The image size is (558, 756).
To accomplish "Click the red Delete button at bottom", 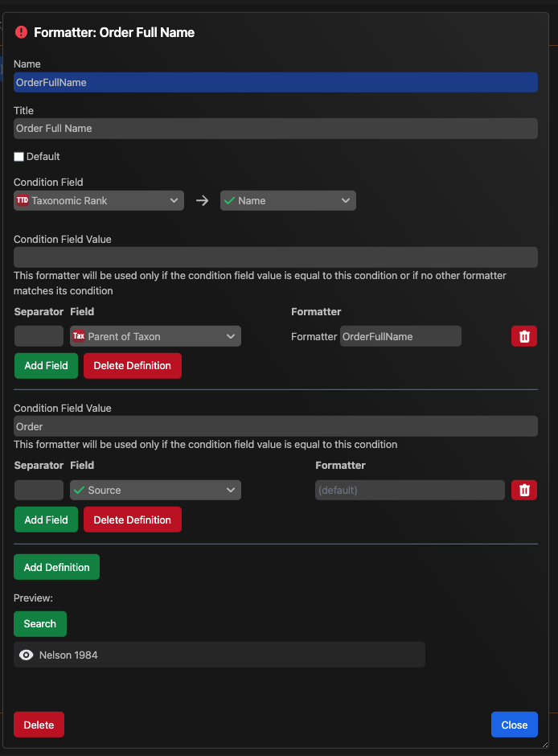I will [x=39, y=725].
